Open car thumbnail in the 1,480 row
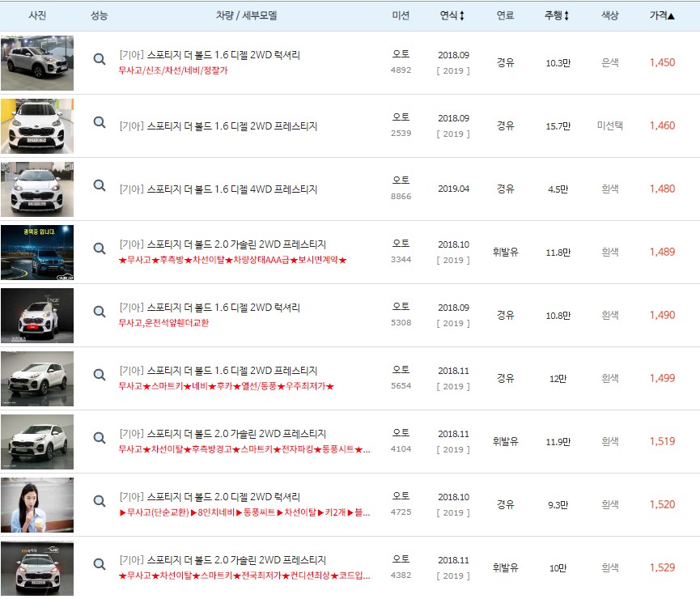The height and width of the screenshot is (599, 700). coord(37,189)
